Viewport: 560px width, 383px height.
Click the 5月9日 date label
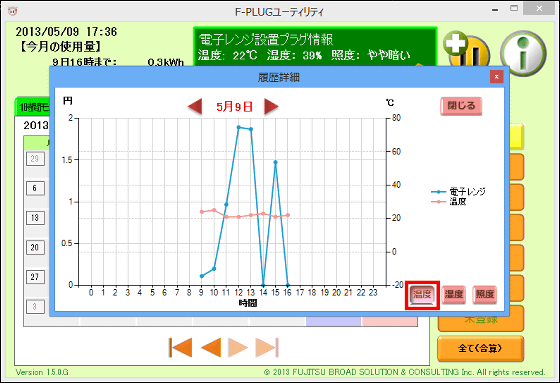(234, 106)
